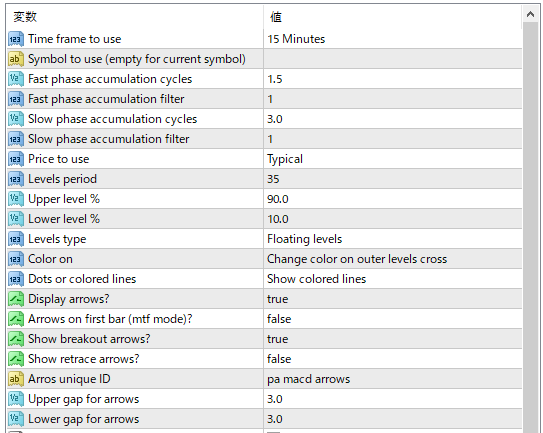Click the double-type icon beside Fast phase accumulation cycles
Image resolution: width=543 pixels, height=433 pixels.
(x=16, y=79)
